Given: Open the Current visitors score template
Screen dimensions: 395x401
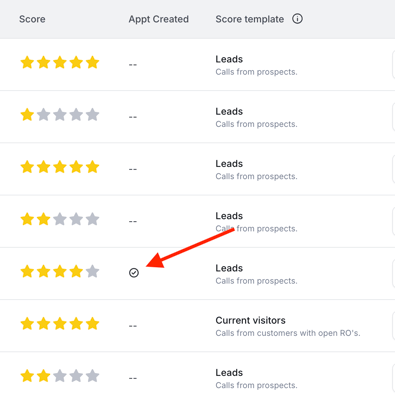Looking at the screenshot, I should point(250,320).
